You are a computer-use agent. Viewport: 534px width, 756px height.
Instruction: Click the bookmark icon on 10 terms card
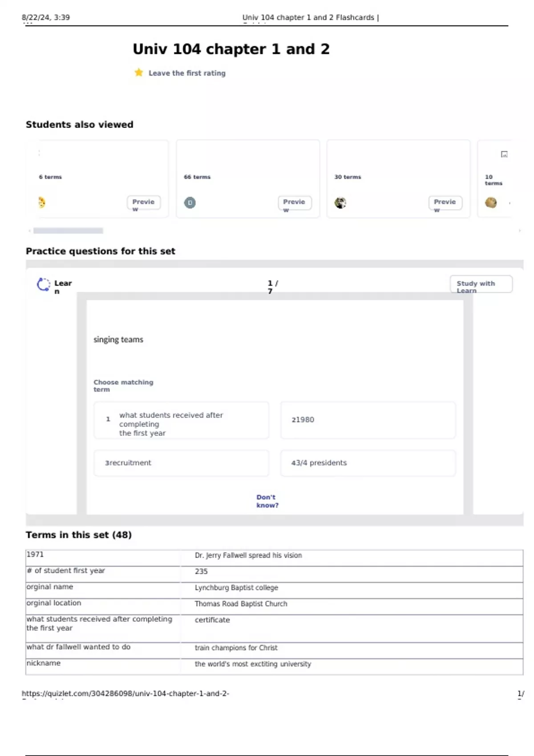[504, 154]
